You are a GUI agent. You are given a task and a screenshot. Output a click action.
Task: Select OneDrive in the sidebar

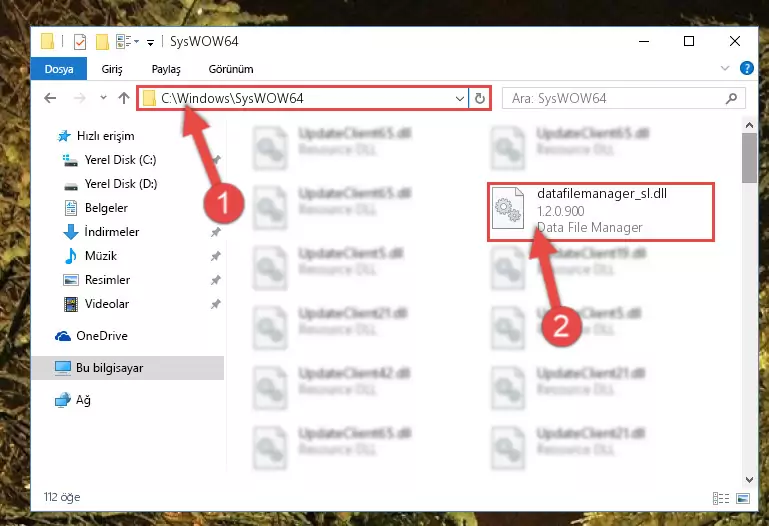102,336
